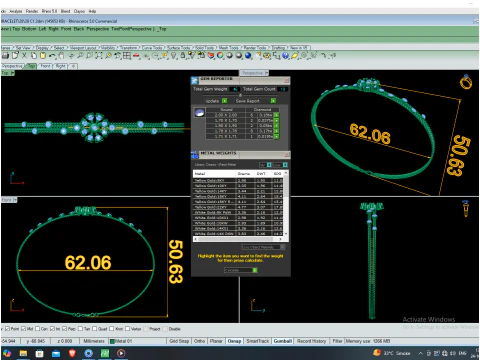Click the blue render sphere icon
This screenshot has width=480, height=360.
pos(248,56)
